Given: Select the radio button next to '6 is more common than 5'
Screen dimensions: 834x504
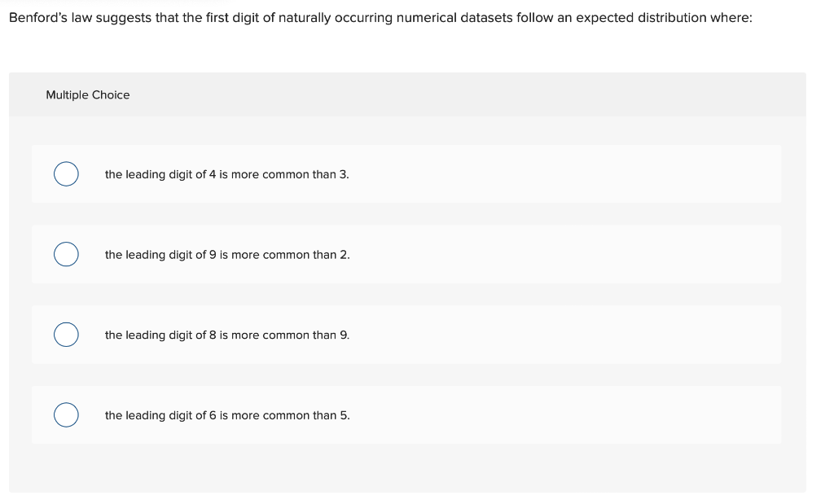Looking at the screenshot, I should click(66, 414).
